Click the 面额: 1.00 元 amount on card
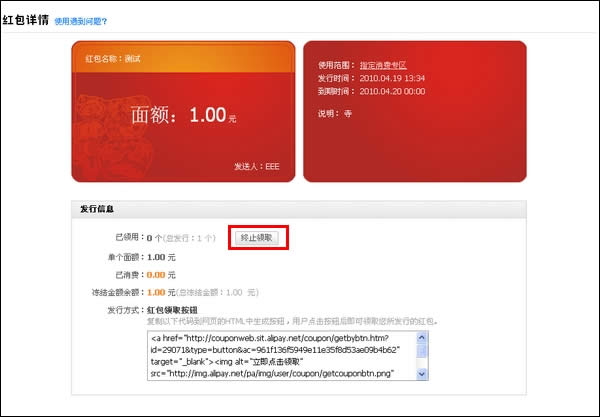Image resolution: width=600 pixels, height=417 pixels. click(x=183, y=115)
